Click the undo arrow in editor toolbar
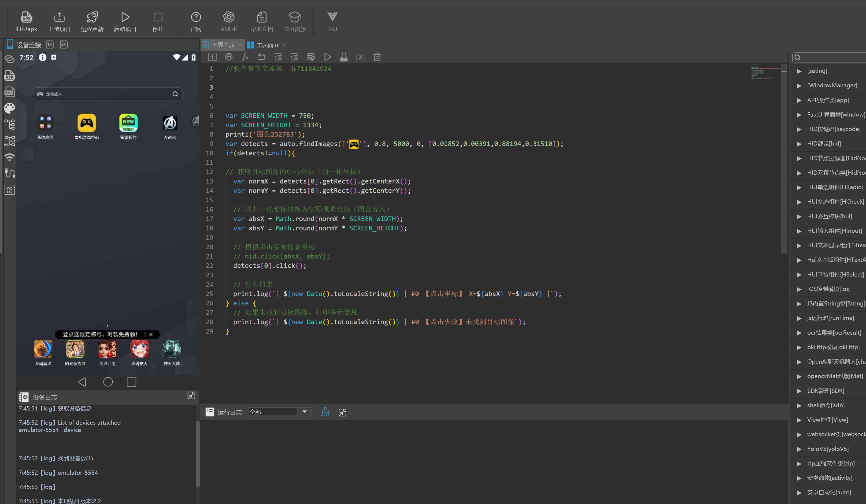This screenshot has width=866, height=504. (x=261, y=57)
